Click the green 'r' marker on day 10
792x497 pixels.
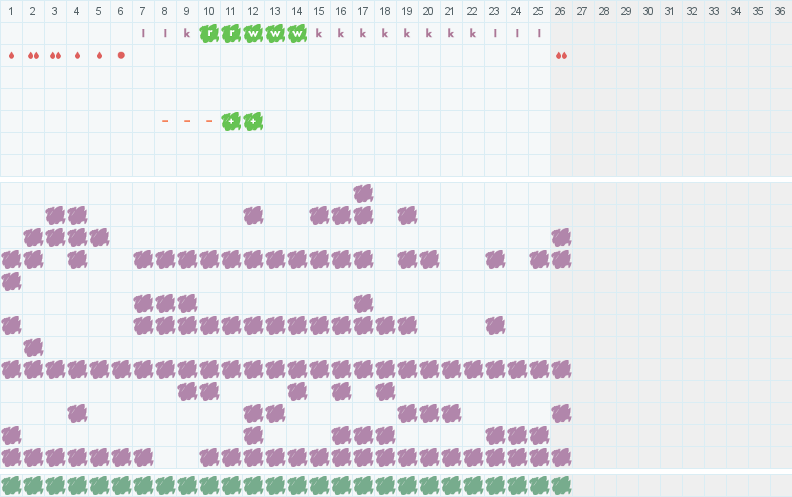(209, 33)
